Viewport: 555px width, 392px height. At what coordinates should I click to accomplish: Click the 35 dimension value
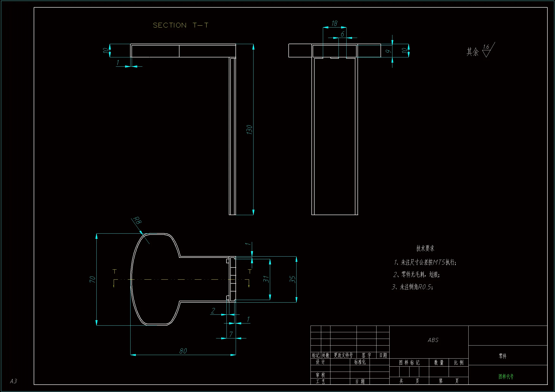292,279
